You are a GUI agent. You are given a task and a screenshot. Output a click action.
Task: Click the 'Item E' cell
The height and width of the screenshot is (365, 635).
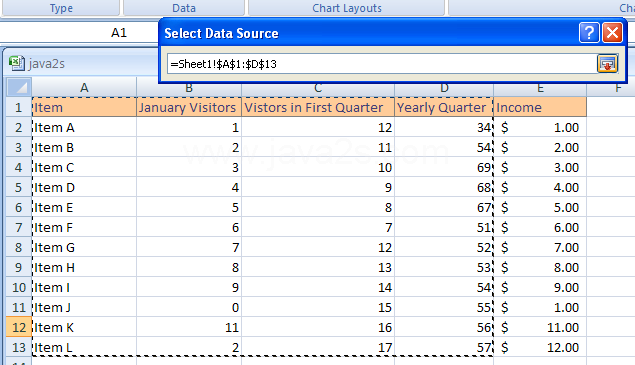point(84,207)
